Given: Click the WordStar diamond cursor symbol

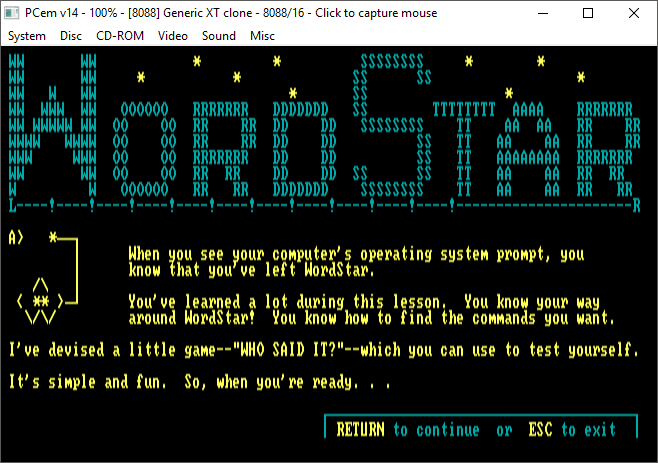Looking at the screenshot, I should (x=40, y=301).
